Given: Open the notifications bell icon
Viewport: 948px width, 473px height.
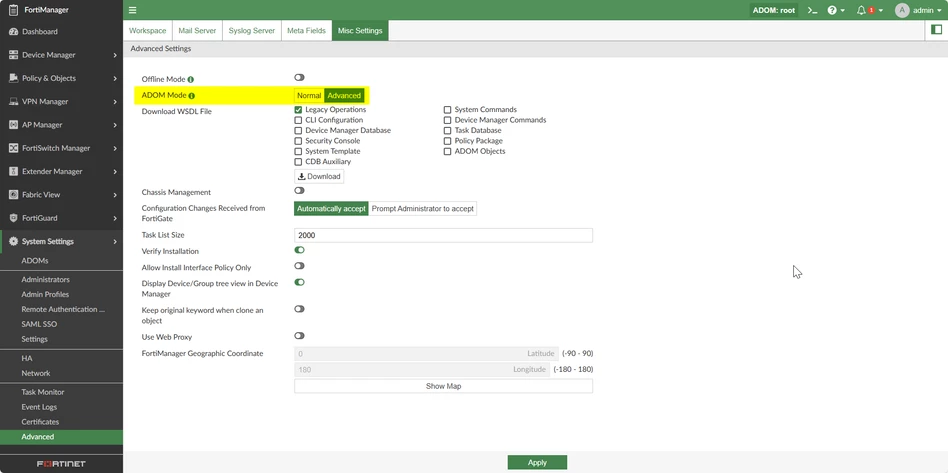Looking at the screenshot, I should click(862, 10).
